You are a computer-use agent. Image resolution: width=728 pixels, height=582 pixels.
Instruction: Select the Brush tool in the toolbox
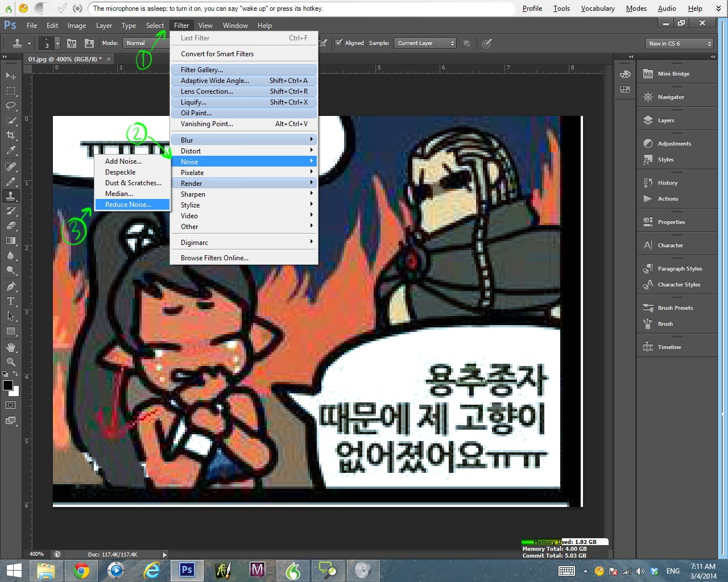11,181
